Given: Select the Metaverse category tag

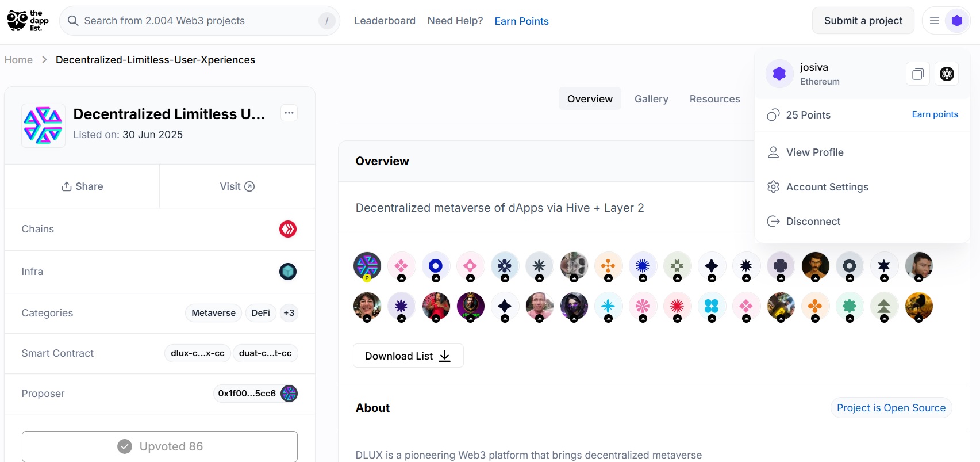Looking at the screenshot, I should pos(213,313).
